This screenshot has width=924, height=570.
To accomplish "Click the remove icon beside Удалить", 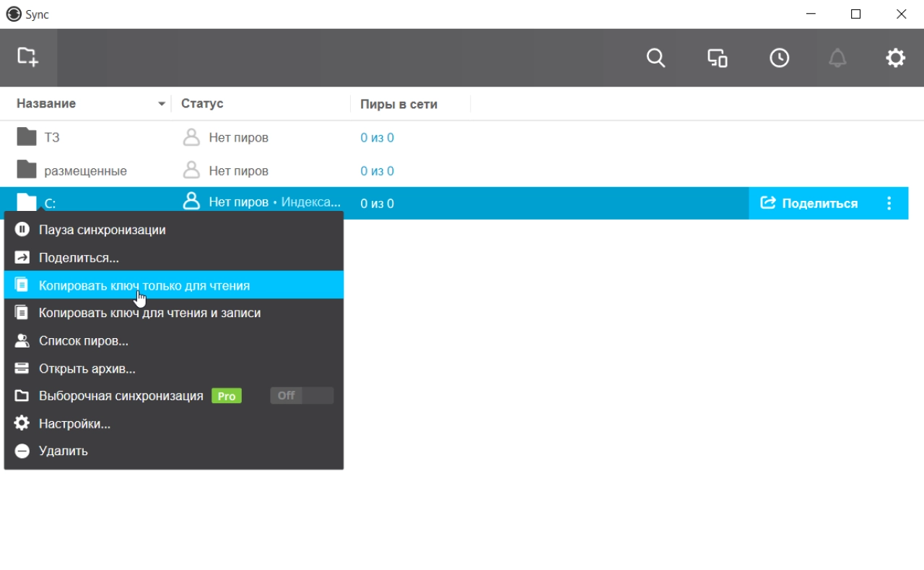I will point(22,451).
